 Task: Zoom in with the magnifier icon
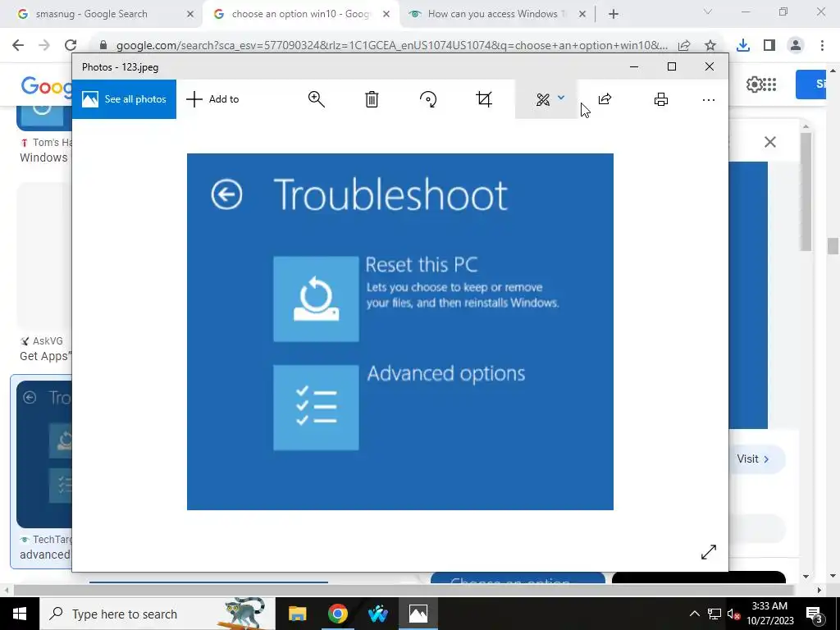[x=316, y=99]
